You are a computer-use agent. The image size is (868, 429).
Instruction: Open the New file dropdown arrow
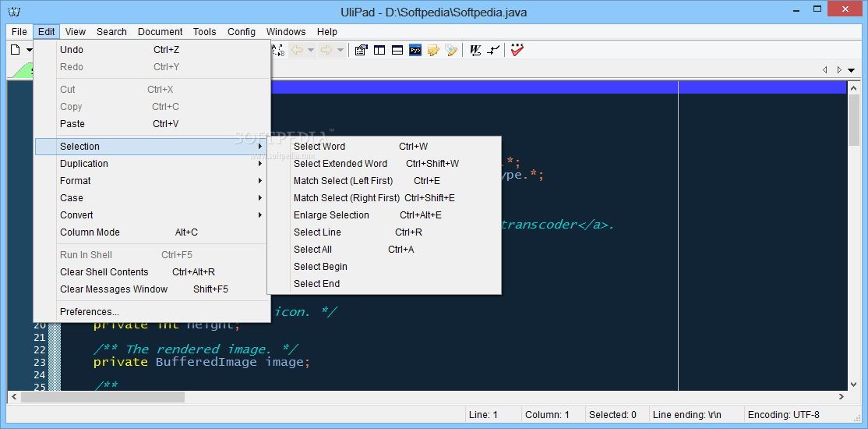click(29, 51)
